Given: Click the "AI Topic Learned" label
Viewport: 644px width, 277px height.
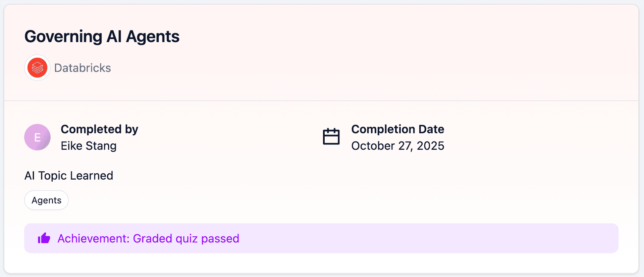Looking at the screenshot, I should [69, 176].
